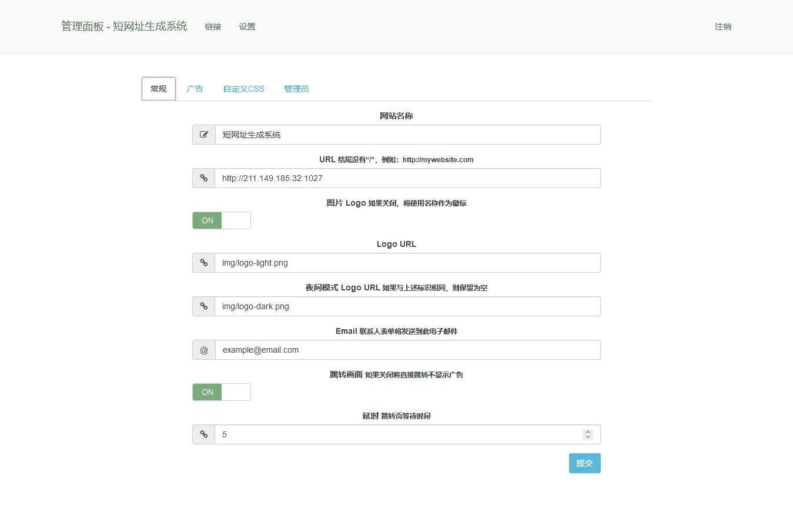Open the 自定义CSS tab

243,89
